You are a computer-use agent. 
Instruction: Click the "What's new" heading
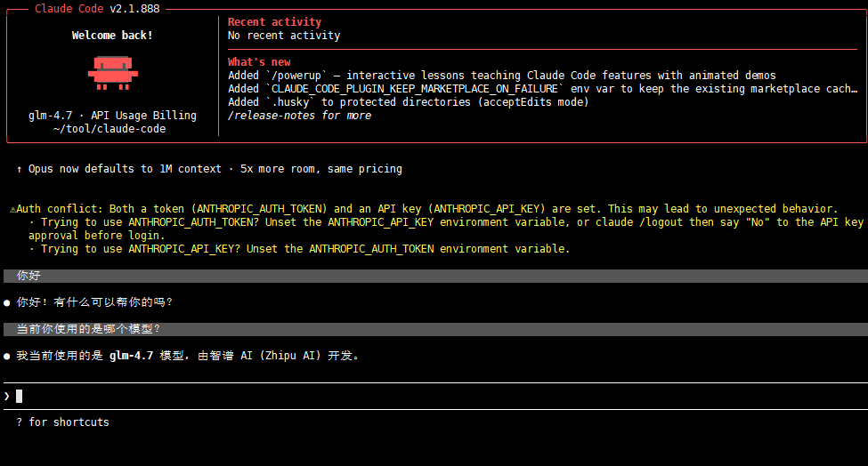tap(259, 62)
